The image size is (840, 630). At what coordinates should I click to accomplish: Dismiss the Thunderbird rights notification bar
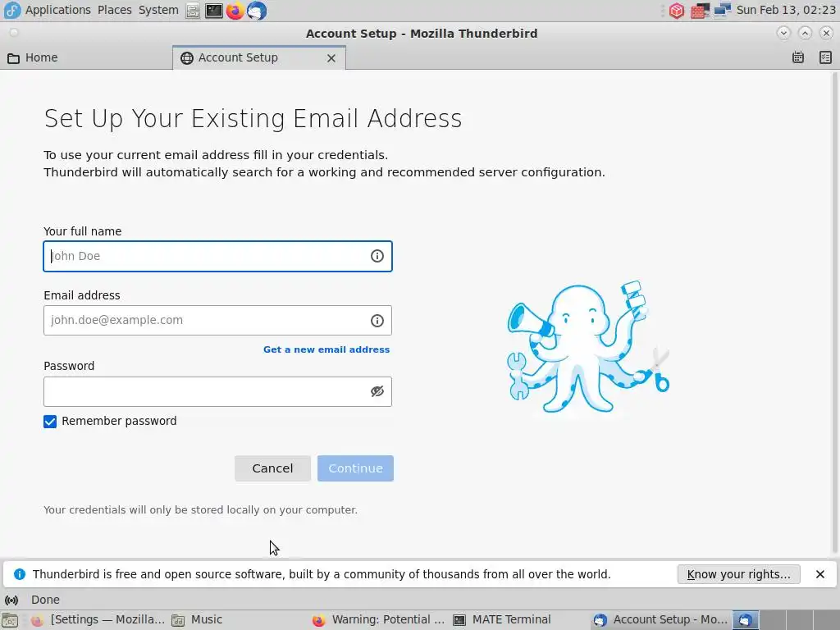(x=819, y=574)
